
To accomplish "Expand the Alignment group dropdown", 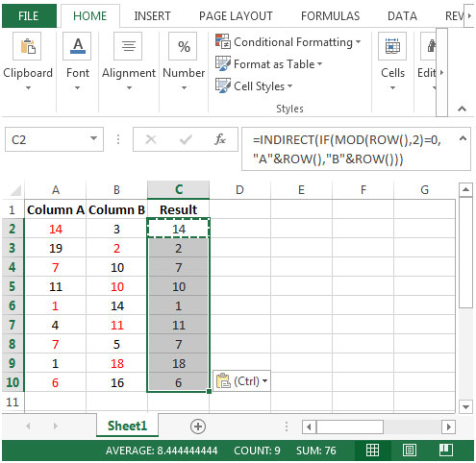I will [x=129, y=87].
